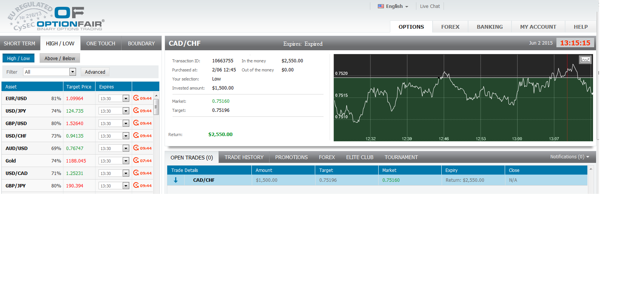Viewport: 644px width, 294px height.
Task: Click the clock icon in USD/JPY row
Action: [x=136, y=110]
